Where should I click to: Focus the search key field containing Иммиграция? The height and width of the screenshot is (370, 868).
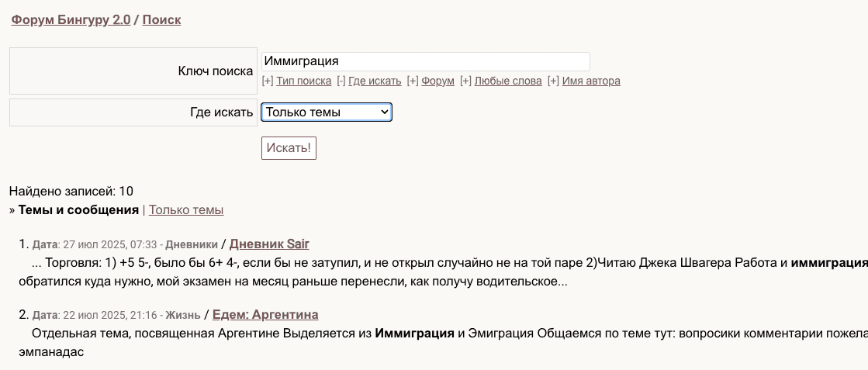(425, 61)
